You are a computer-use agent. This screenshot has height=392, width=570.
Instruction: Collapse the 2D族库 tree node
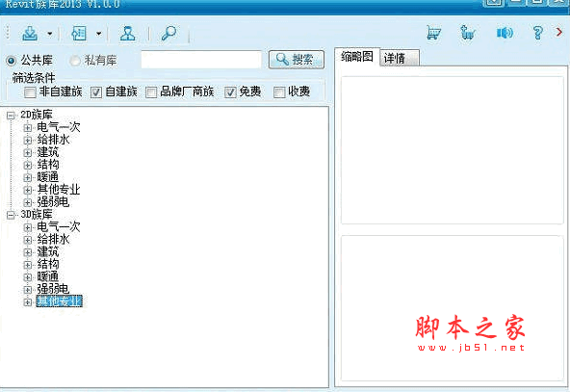[x=11, y=116]
